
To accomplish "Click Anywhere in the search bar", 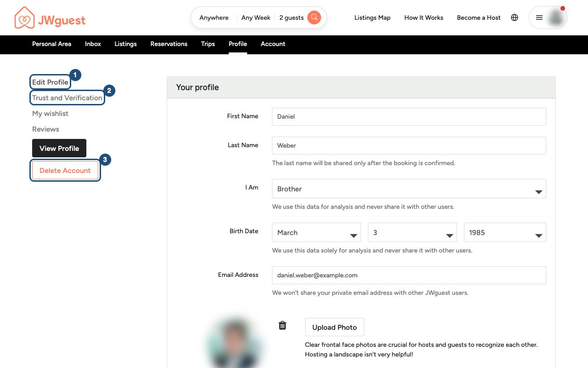I will pyautogui.click(x=214, y=17).
